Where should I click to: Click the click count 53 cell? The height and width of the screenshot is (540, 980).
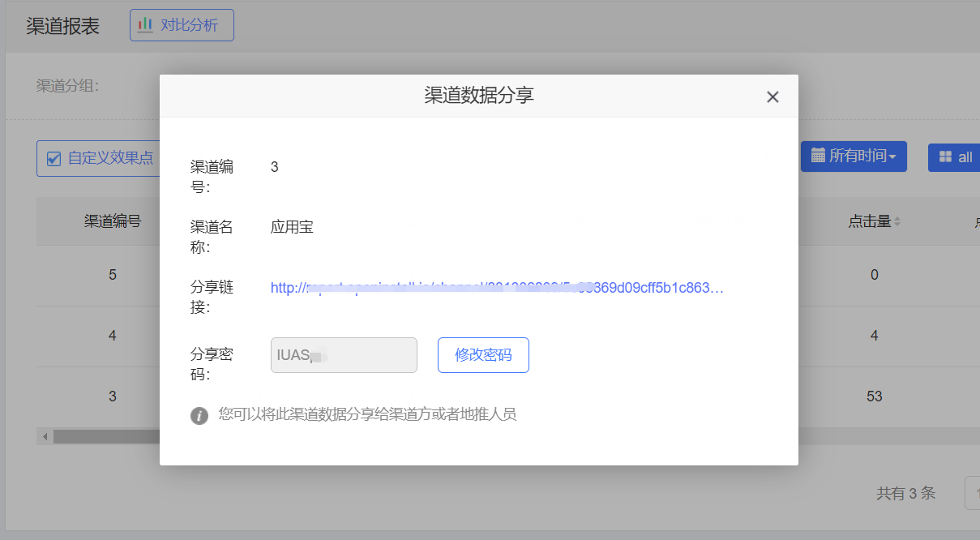tap(874, 396)
